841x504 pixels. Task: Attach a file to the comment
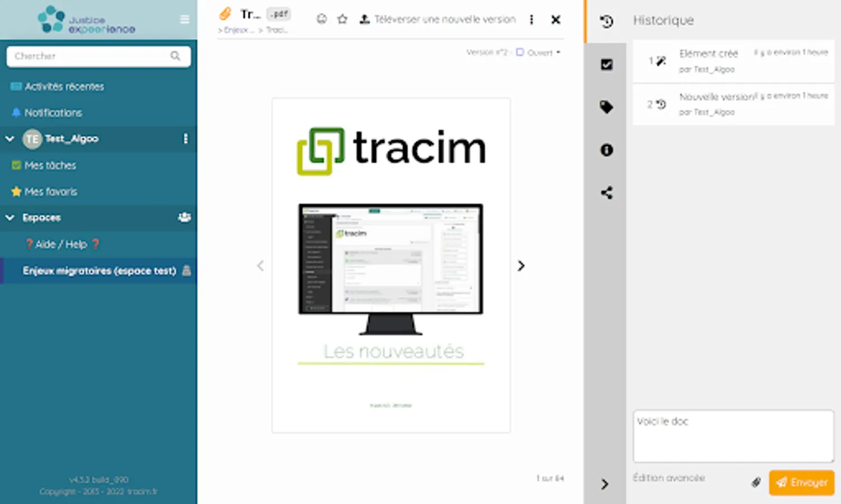(756, 482)
